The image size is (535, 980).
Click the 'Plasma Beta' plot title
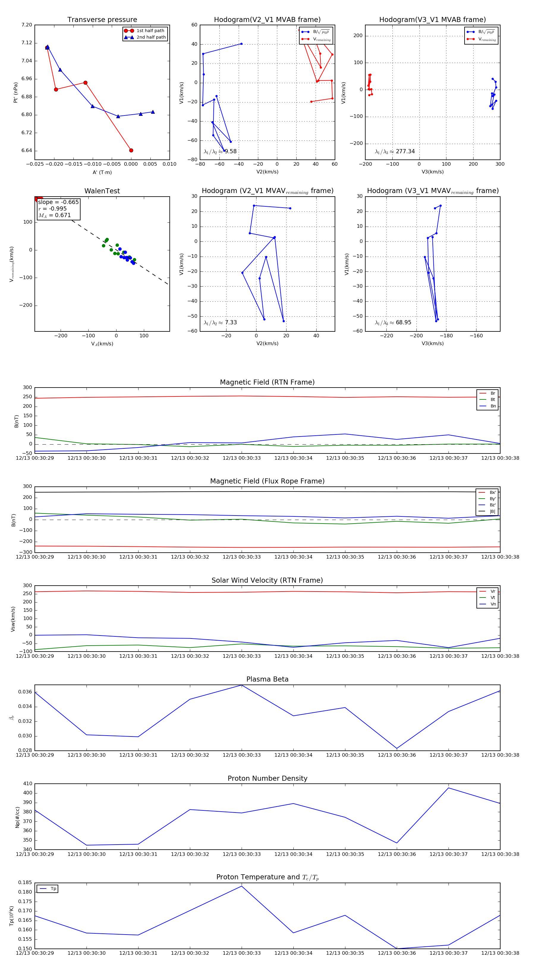(x=267, y=679)
